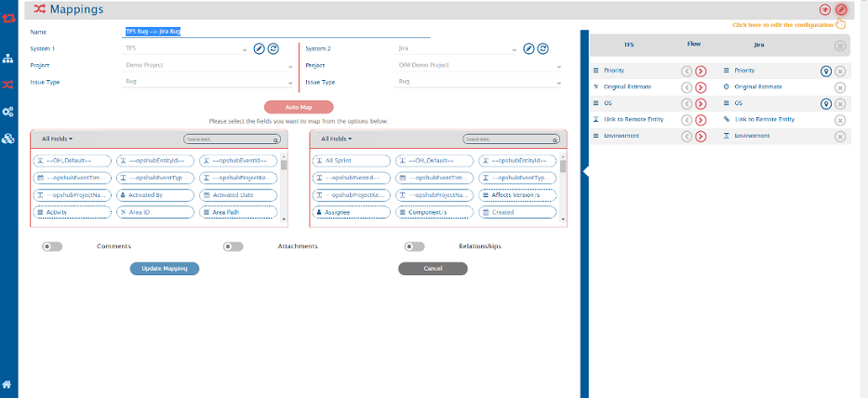Click the Auto Map button
This screenshot has height=398, width=868.
(299, 107)
